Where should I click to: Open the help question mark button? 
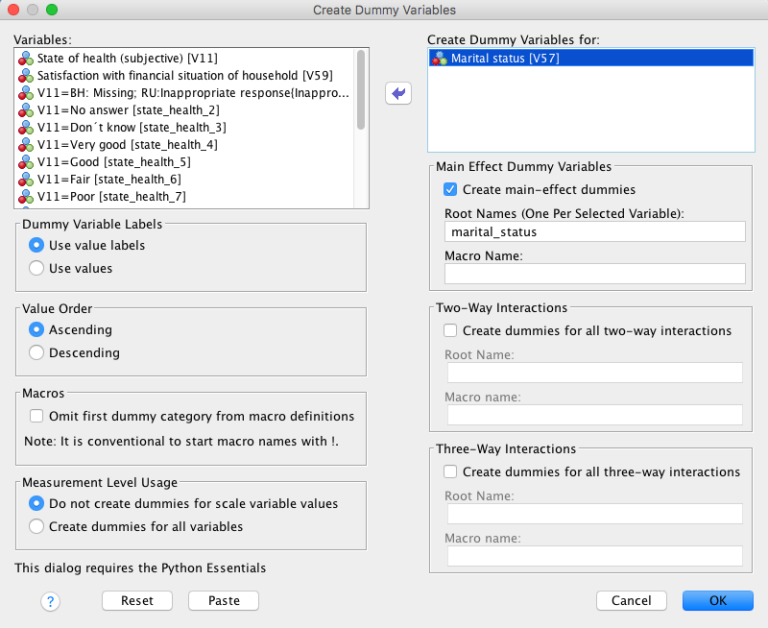50,601
